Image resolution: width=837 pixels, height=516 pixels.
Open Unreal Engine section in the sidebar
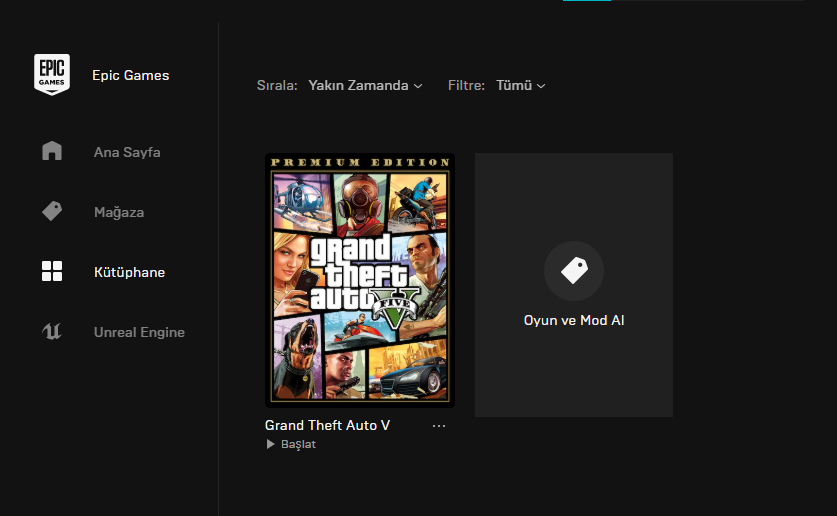pos(139,332)
